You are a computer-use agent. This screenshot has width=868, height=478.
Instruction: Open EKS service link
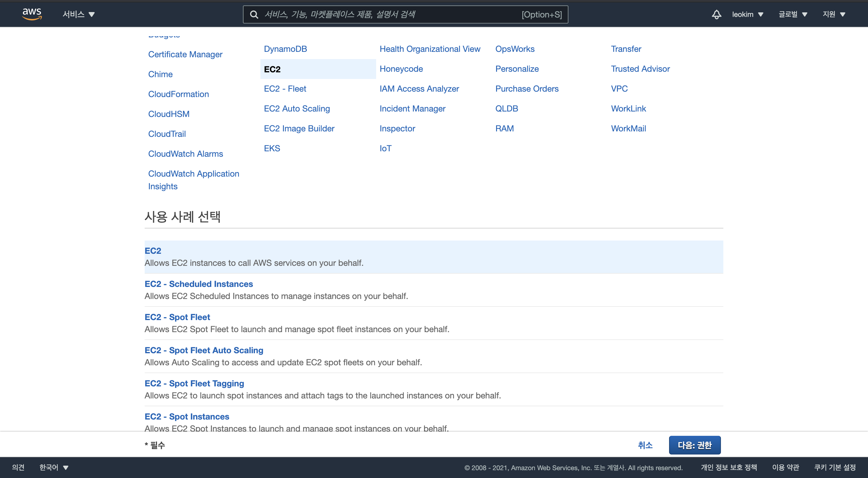pos(272,148)
